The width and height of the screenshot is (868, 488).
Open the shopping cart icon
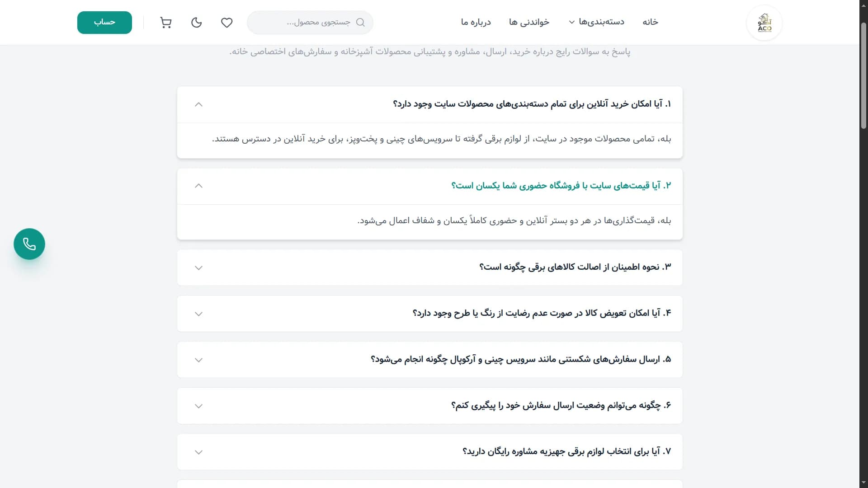coord(166,23)
